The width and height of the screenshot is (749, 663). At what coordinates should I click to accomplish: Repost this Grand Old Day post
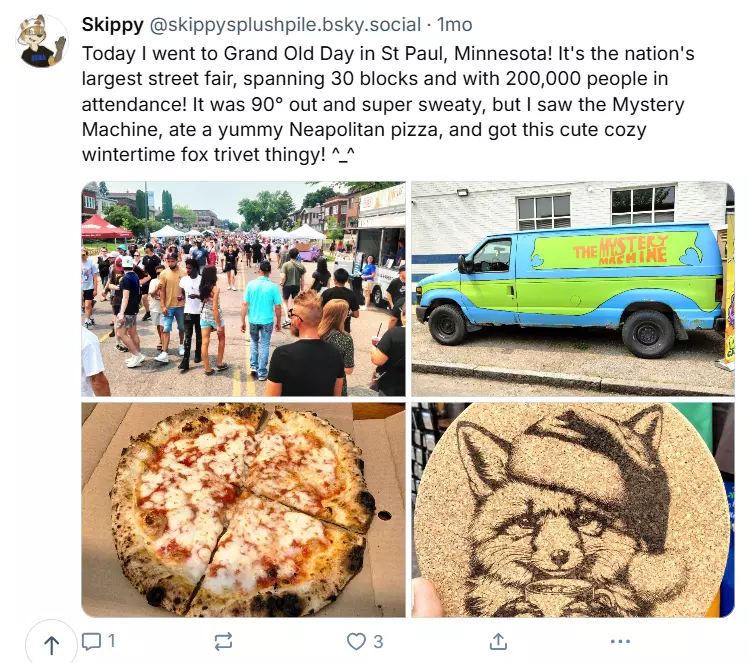point(223,642)
